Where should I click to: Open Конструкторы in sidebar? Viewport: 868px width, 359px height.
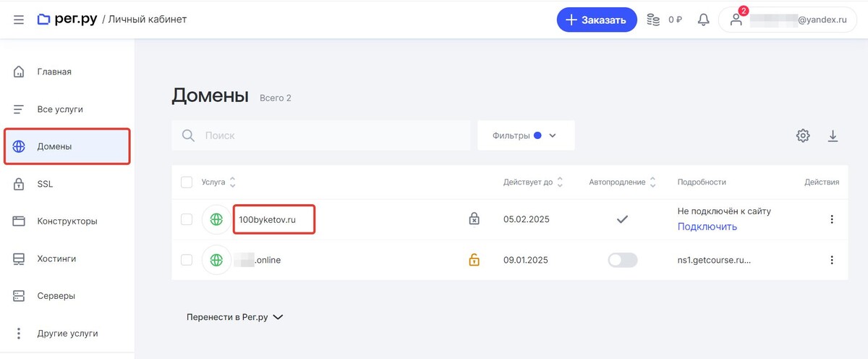click(67, 221)
